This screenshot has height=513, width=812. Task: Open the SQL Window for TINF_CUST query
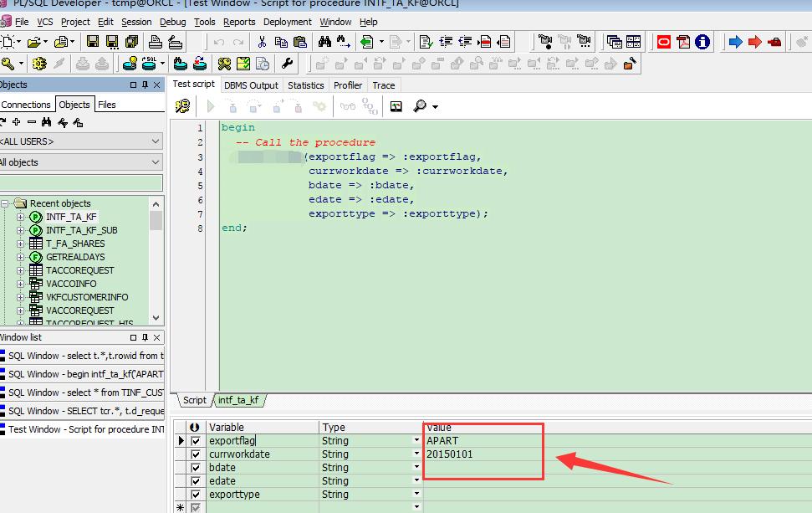pos(80,392)
